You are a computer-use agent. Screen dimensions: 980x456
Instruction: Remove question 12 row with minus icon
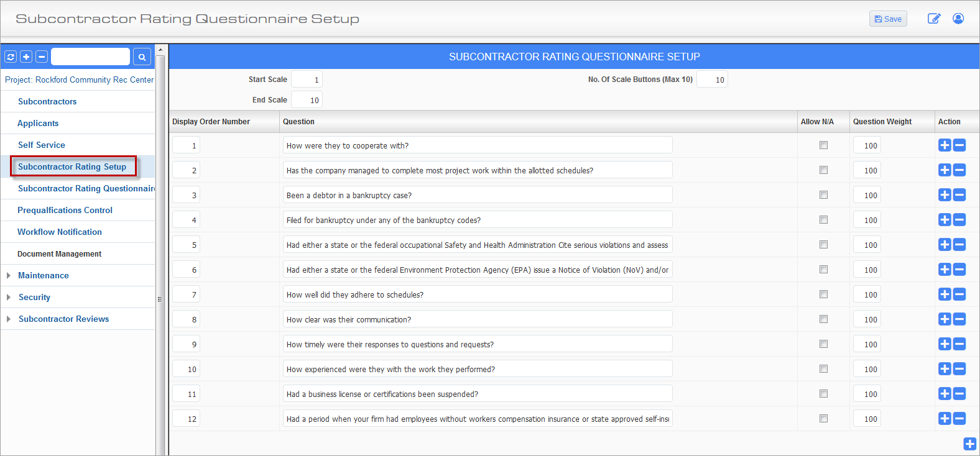(x=959, y=419)
